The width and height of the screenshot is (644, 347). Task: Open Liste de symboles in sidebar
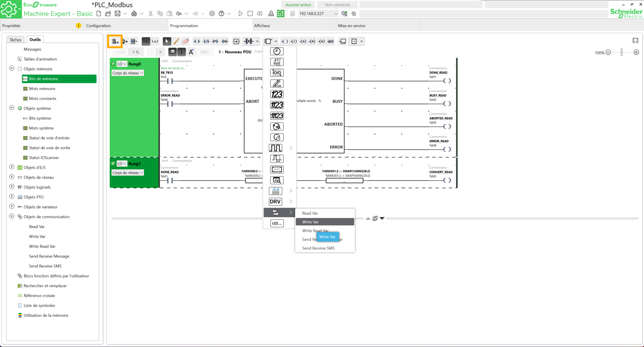[x=39, y=305]
